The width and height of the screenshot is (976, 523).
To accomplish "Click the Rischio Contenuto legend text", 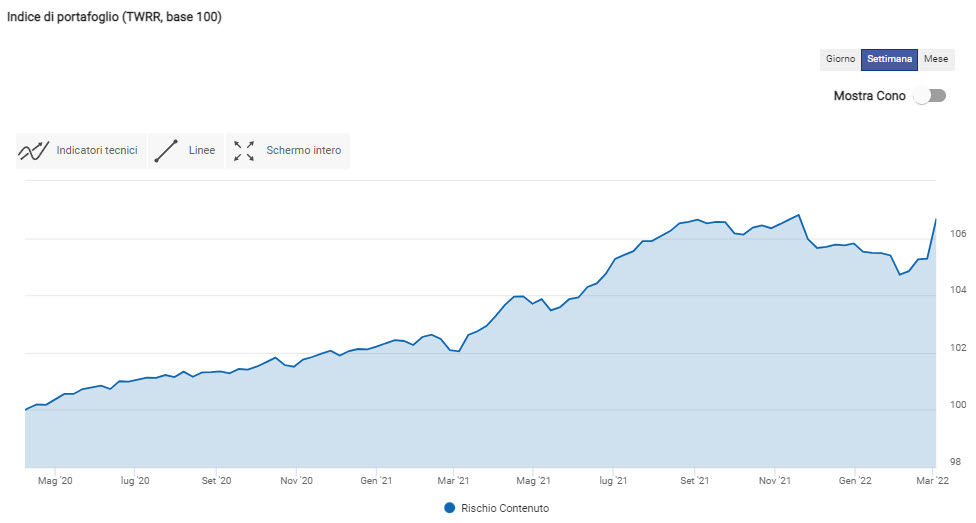I will (505, 508).
